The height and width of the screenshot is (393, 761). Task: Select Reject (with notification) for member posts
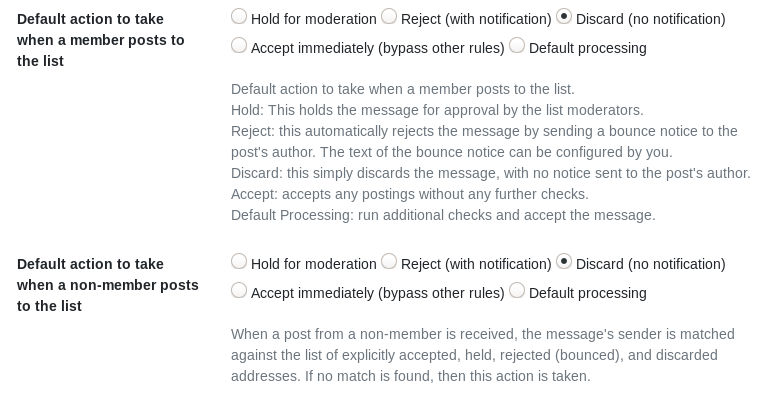point(389,16)
